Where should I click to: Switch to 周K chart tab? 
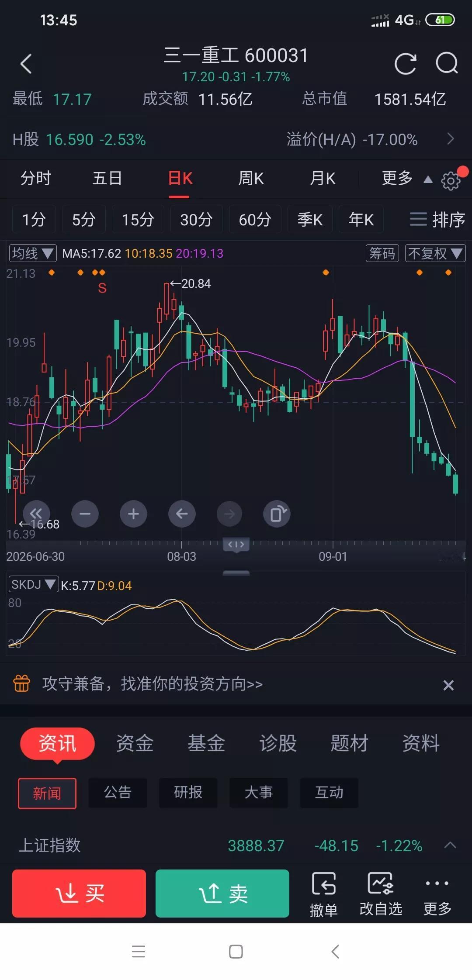[x=251, y=179]
